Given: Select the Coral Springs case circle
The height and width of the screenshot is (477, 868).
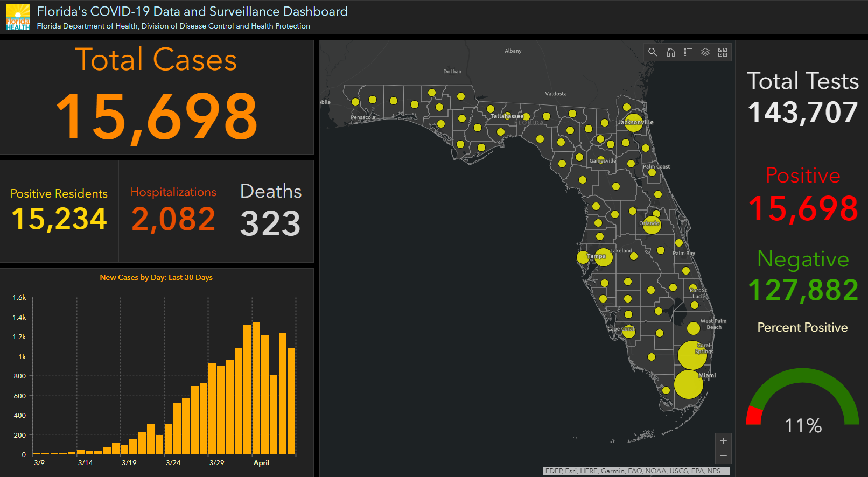Looking at the screenshot, I should click(692, 355).
